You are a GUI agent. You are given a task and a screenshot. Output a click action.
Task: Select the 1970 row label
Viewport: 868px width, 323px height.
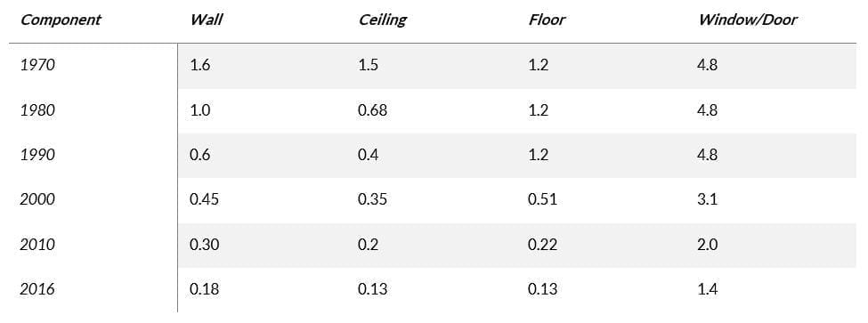37,65
